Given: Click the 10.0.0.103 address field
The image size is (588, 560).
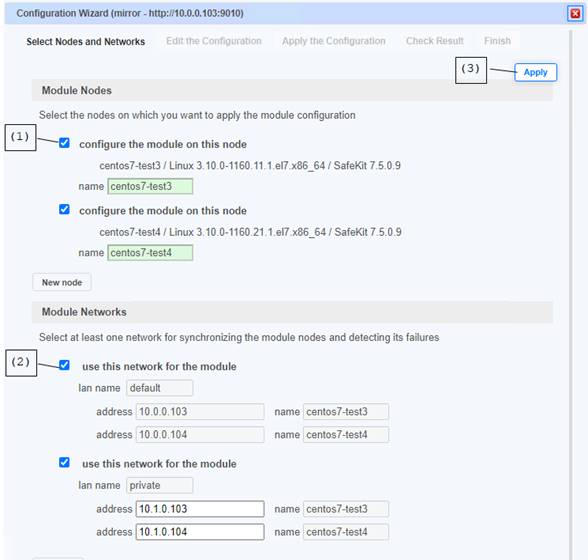Looking at the screenshot, I should pos(200,412).
